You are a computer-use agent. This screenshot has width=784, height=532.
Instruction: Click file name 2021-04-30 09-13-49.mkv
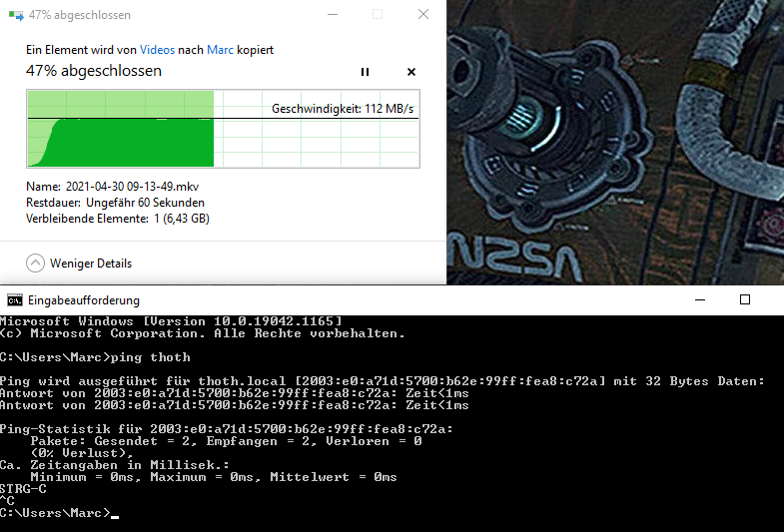point(132,187)
